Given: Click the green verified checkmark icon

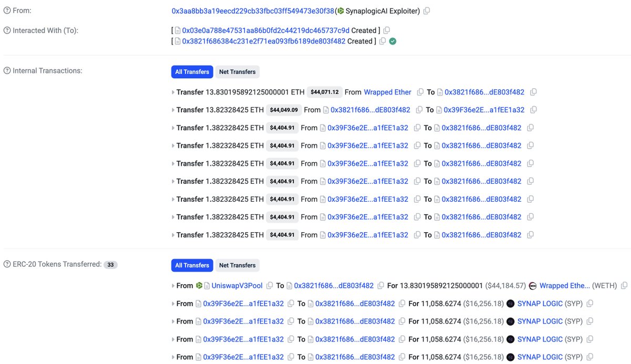Looking at the screenshot, I should pos(393,41).
